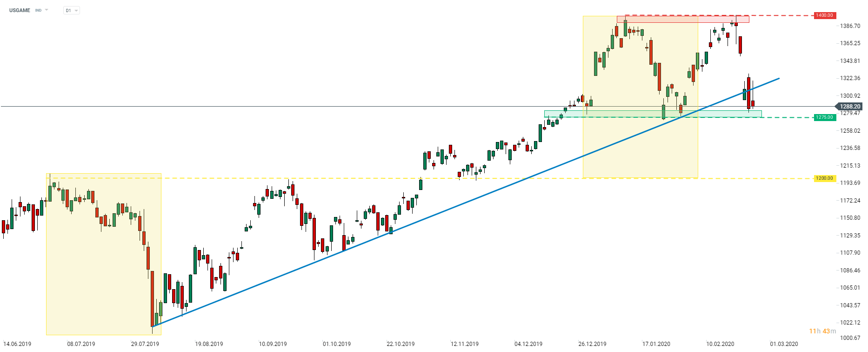
Task: Select the yellow 1200.00 price level tag
Action: tap(824, 178)
